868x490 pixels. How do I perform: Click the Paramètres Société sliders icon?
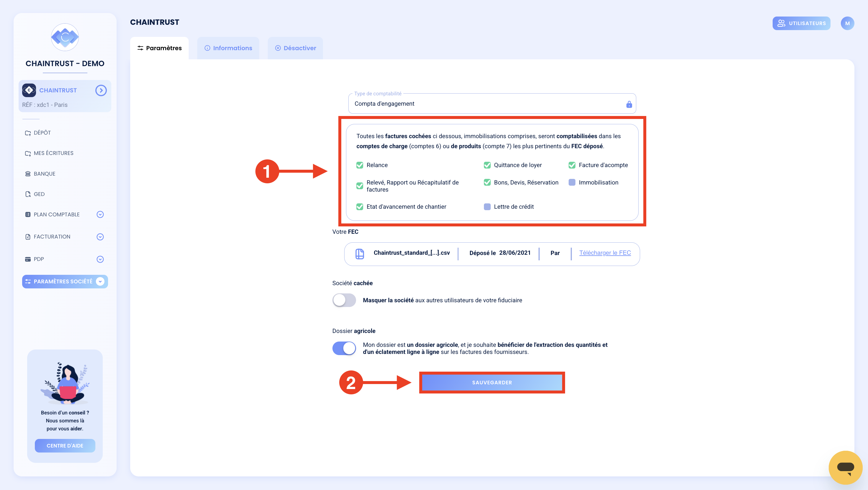pos(28,281)
